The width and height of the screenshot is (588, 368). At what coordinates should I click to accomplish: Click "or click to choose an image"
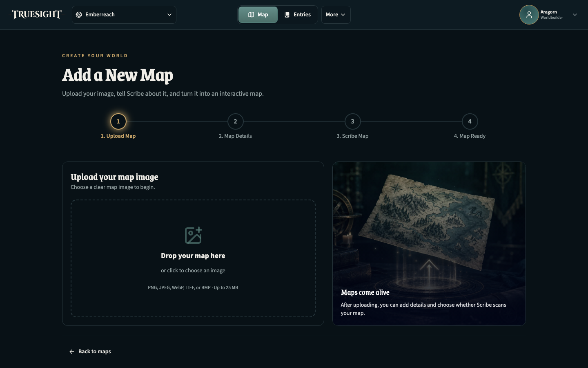point(193,271)
